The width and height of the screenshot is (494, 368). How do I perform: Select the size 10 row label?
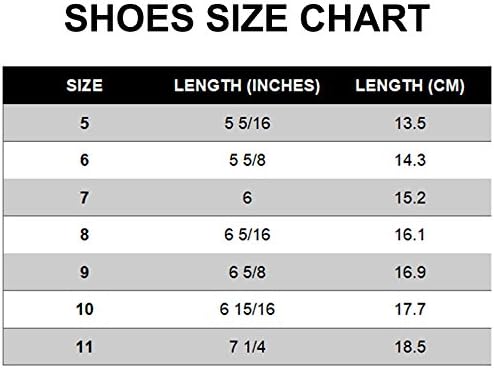pyautogui.click(x=85, y=309)
